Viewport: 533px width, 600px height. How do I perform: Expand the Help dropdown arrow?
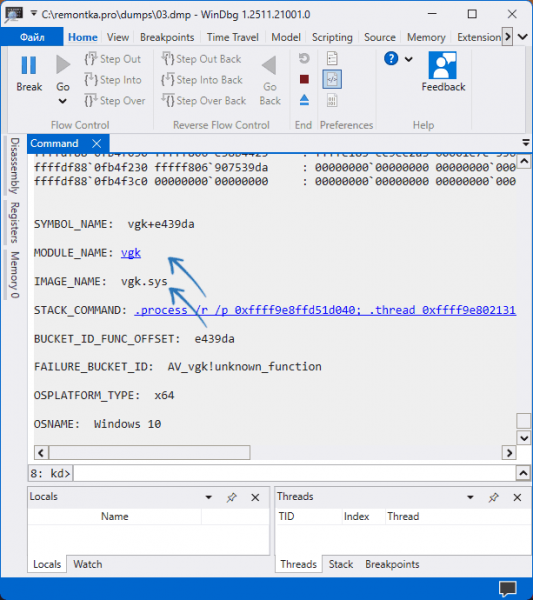(x=409, y=59)
